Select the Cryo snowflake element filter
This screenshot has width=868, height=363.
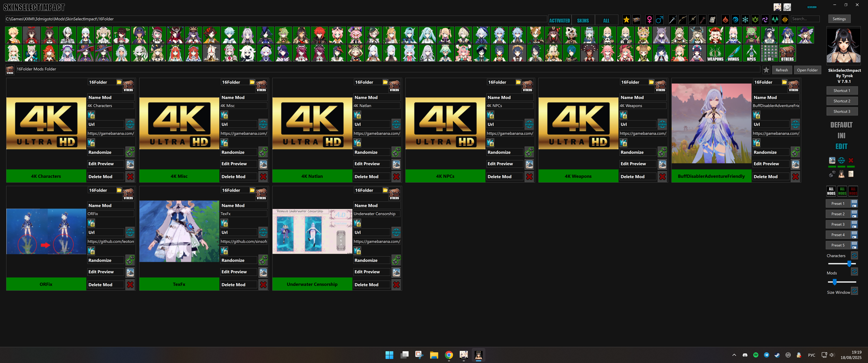pyautogui.click(x=745, y=20)
